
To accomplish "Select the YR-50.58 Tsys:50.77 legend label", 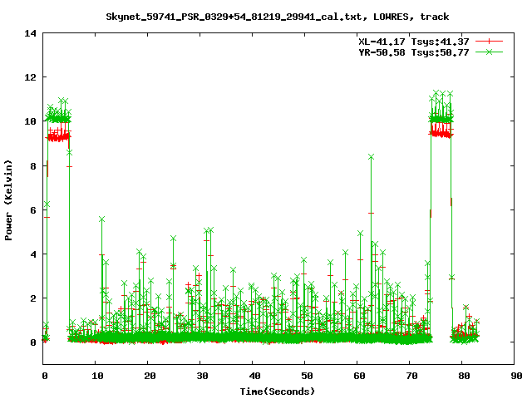I will coord(414,52).
